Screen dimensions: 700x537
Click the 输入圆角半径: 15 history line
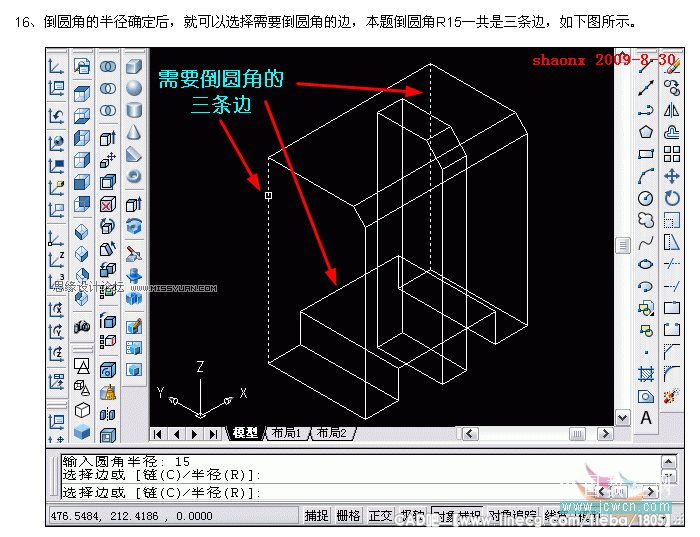(126, 461)
